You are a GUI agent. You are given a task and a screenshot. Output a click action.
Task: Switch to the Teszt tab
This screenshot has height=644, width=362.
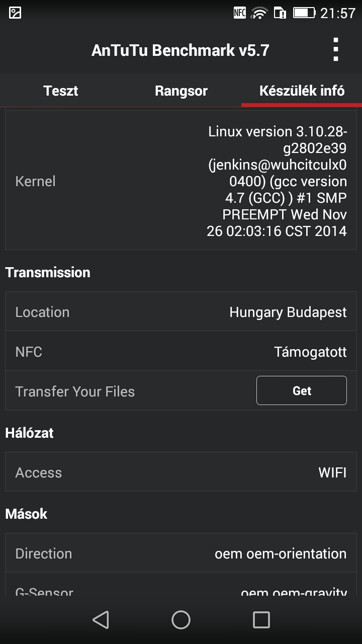point(60,91)
